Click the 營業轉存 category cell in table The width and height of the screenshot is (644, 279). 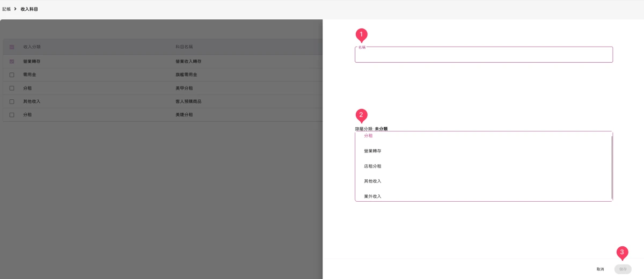[x=32, y=62]
